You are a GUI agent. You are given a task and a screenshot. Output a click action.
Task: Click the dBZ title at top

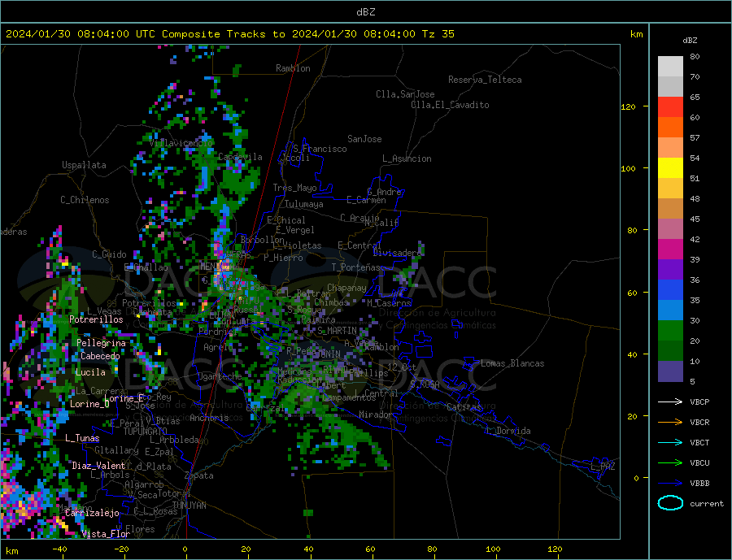pos(365,12)
